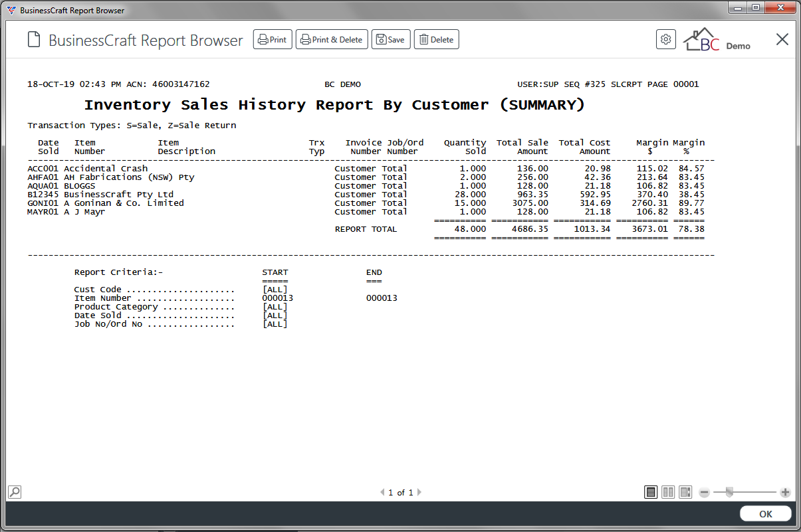
Task: Click the zoom slider handle
Action: (x=729, y=492)
